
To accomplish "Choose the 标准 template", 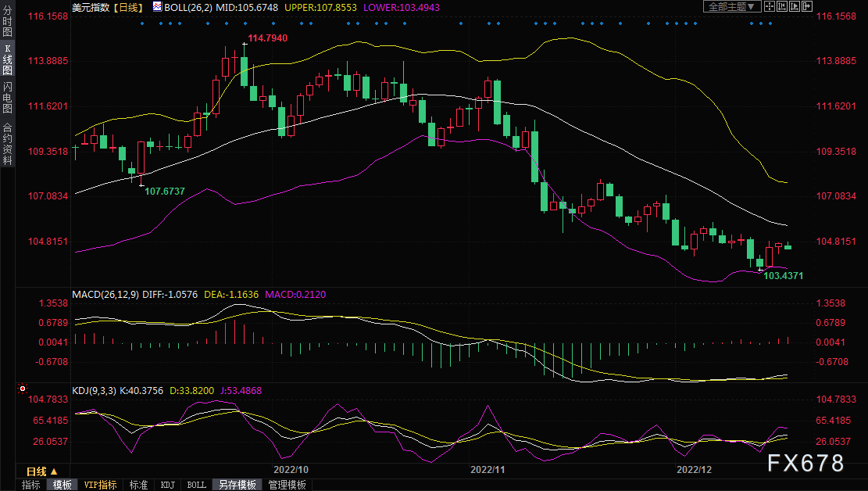I will coord(138,485).
